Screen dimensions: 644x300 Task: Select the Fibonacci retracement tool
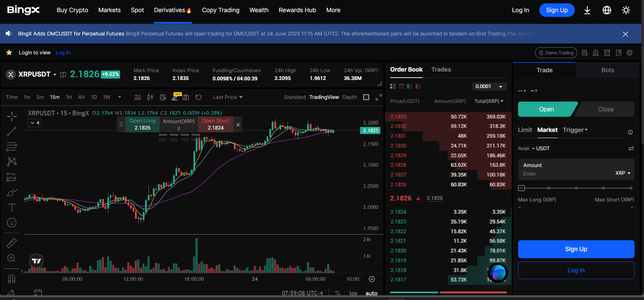pyautogui.click(x=12, y=147)
